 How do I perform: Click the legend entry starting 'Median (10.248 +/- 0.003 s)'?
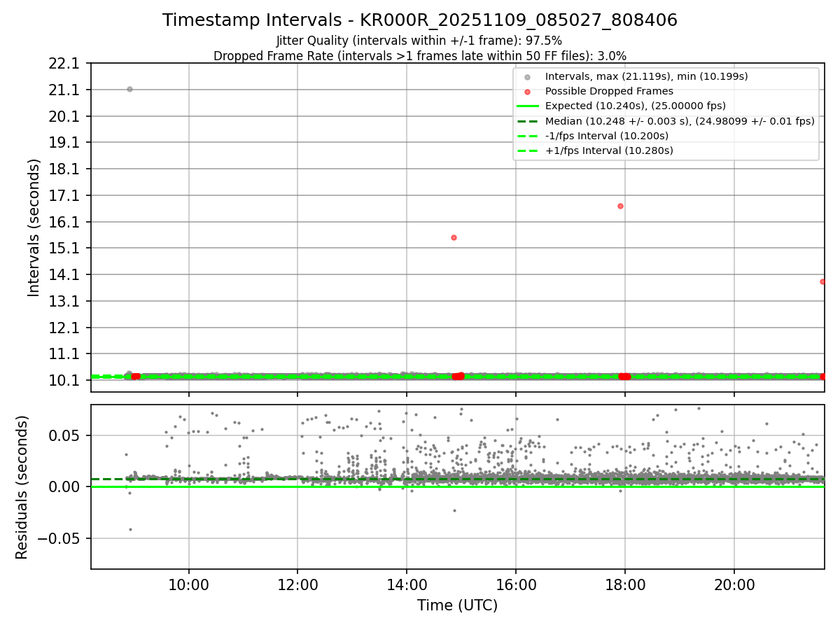pos(680,120)
